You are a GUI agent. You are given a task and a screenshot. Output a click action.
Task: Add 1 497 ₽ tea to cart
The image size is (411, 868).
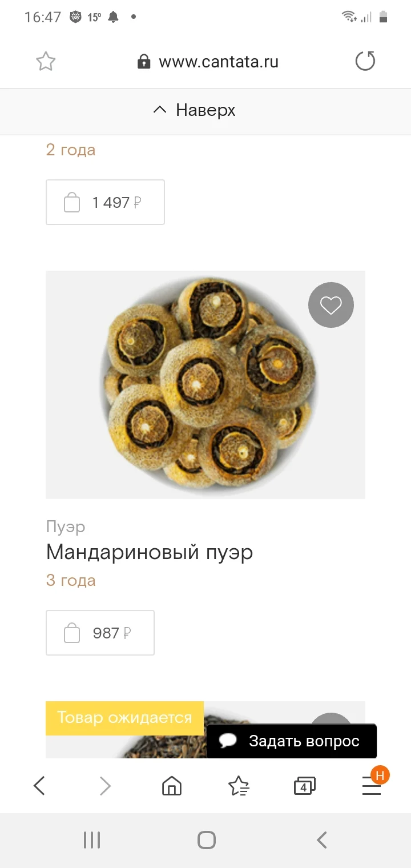pos(105,202)
